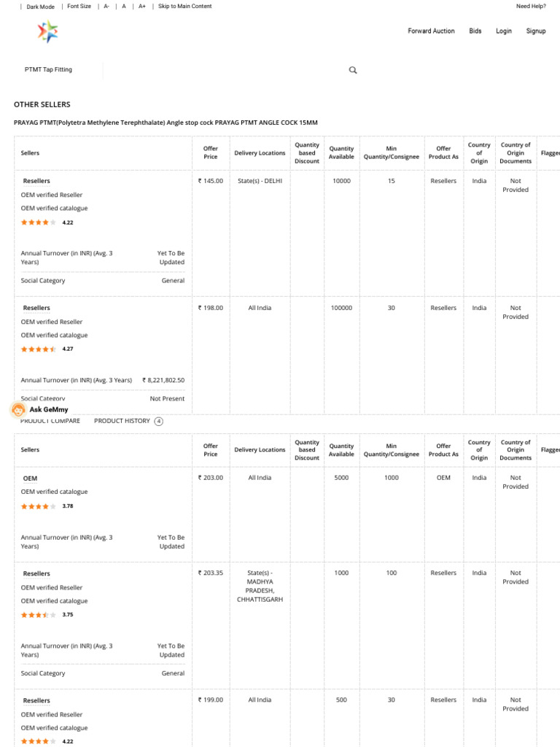
Task: Decrease font size with A- button
Action: tap(106, 7)
